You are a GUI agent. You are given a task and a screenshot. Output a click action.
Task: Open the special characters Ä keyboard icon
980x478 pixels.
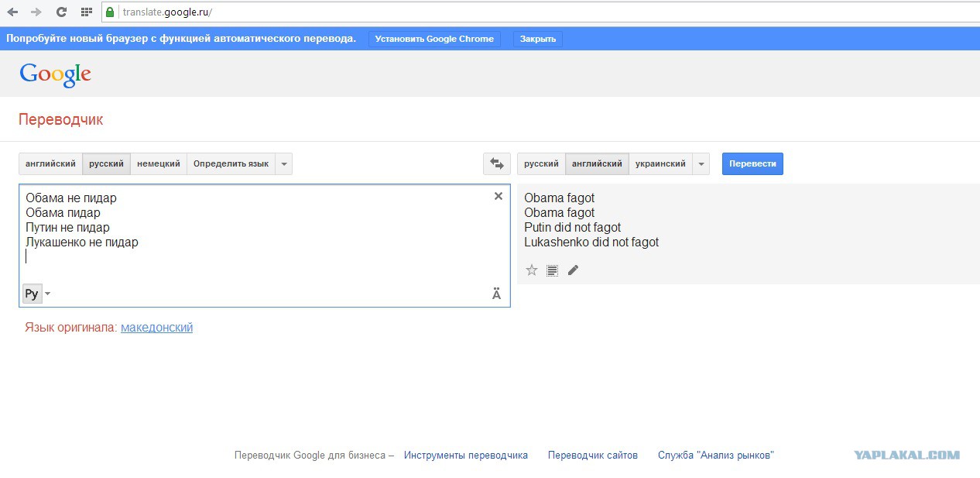(496, 294)
